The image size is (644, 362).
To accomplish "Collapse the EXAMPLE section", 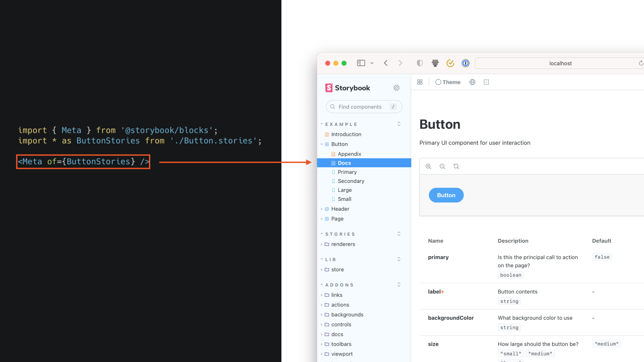I will coord(341,124).
